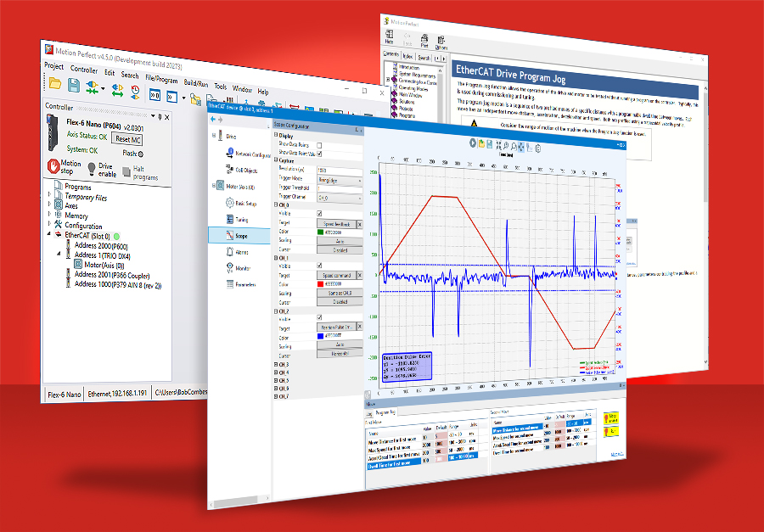This screenshot has height=532, width=764.
Task: Open the Tools menu
Action: pos(220,87)
